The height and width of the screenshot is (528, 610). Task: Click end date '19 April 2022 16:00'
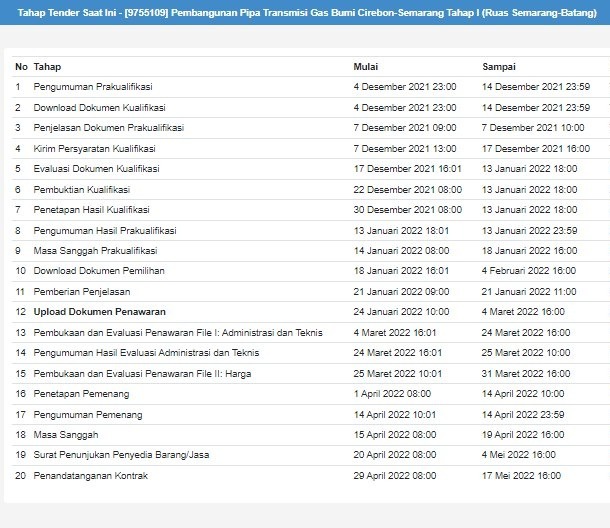coord(523,435)
